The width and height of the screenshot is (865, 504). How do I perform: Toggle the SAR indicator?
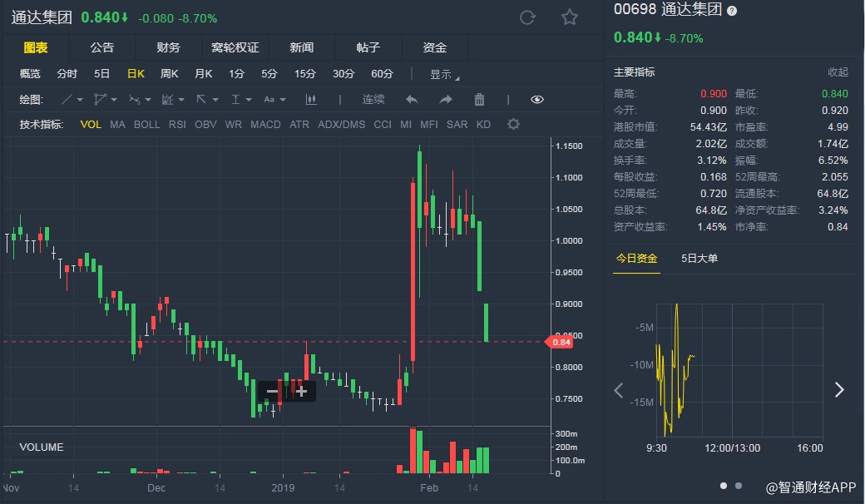point(457,125)
